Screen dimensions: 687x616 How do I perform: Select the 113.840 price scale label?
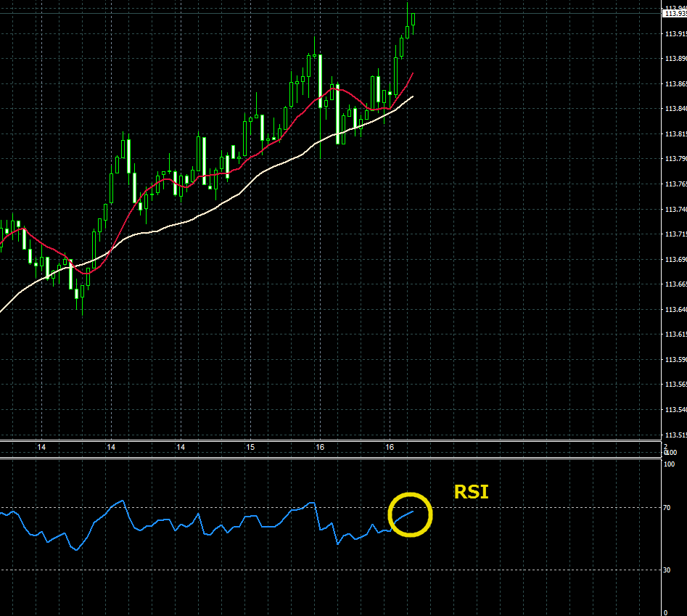[675, 109]
